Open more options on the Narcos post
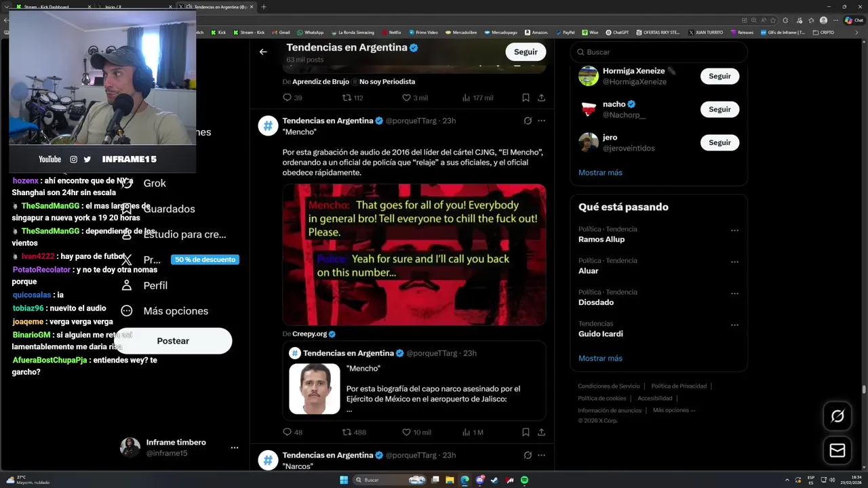The image size is (868, 488). coord(541,455)
